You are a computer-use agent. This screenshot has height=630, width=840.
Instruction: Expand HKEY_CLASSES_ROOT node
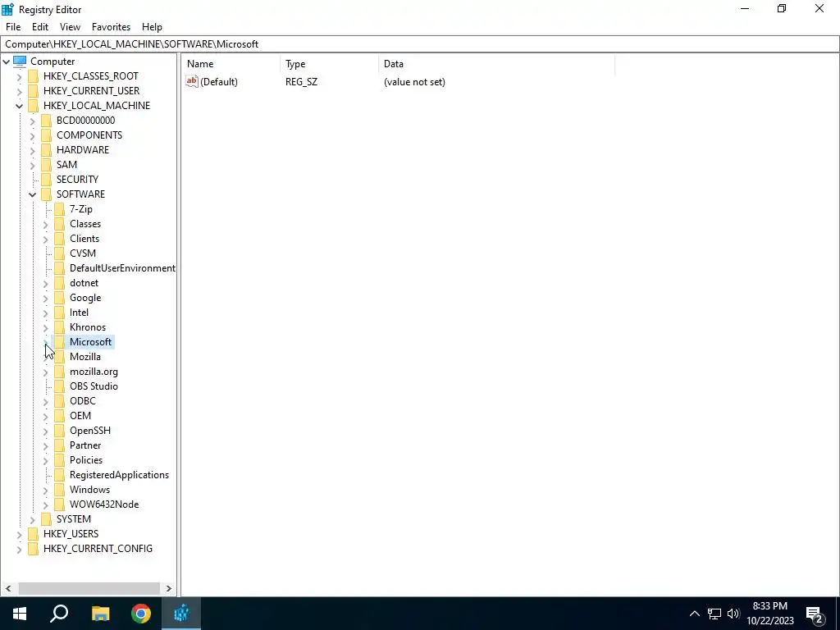[x=20, y=76]
